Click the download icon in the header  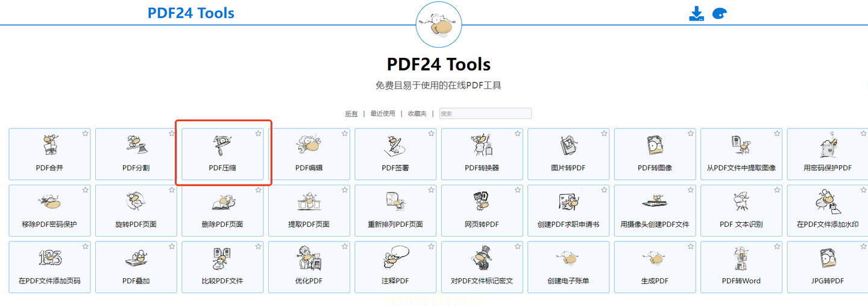pos(697,14)
